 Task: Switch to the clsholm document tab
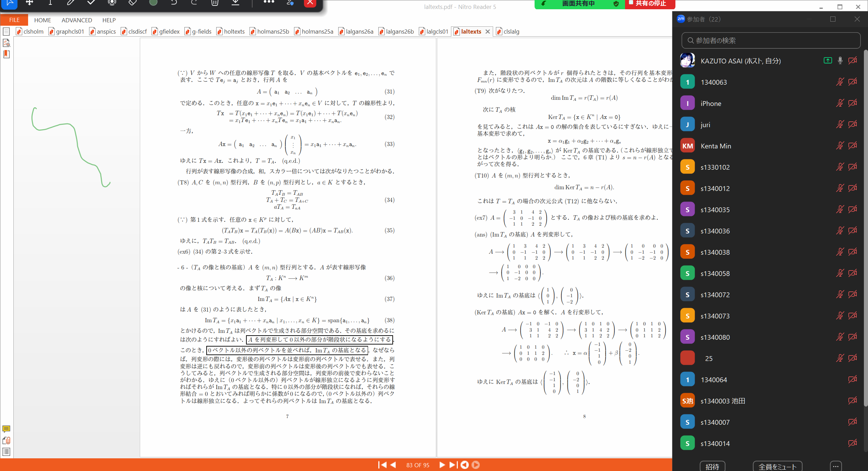[x=30, y=32]
